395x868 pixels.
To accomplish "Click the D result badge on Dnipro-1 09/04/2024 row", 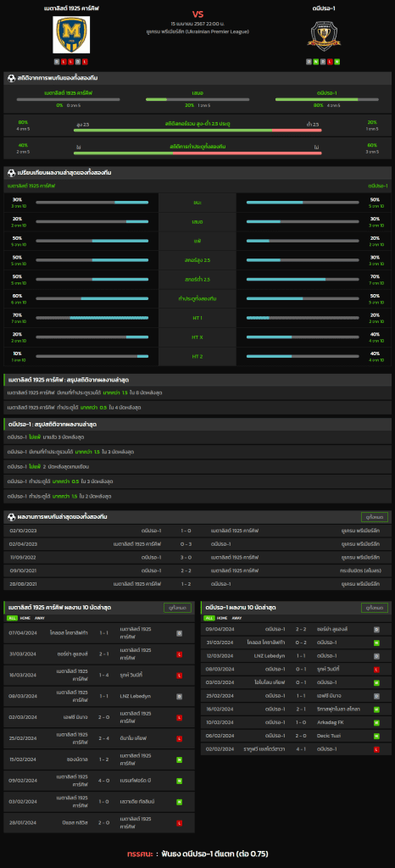I will pos(376,630).
